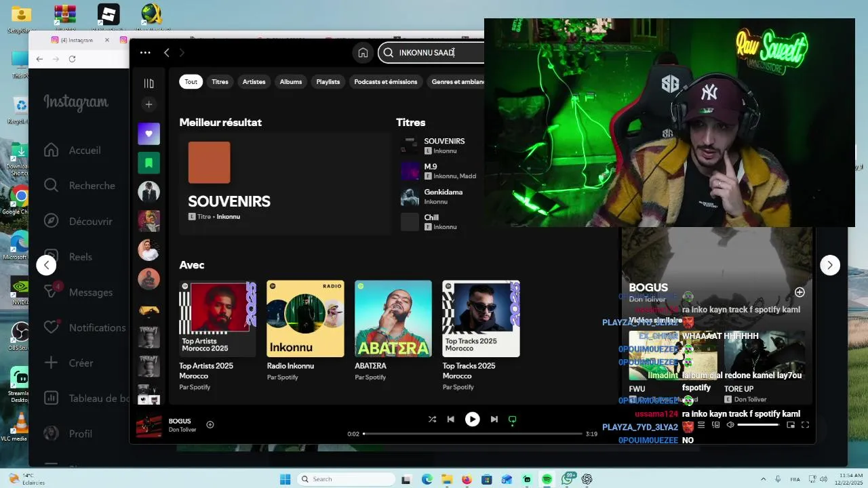Open the Spotify play queue
This screenshot has height=488, width=868.
tap(701, 425)
